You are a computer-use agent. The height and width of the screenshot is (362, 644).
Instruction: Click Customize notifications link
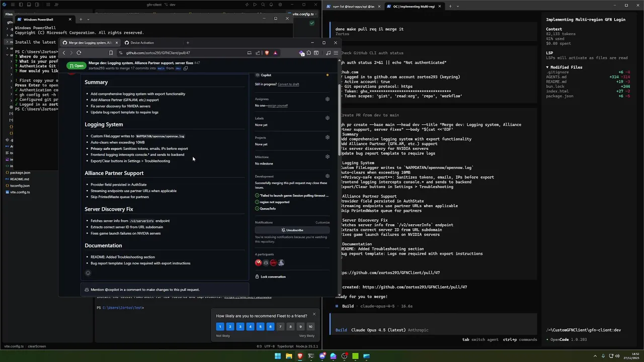[323, 222]
